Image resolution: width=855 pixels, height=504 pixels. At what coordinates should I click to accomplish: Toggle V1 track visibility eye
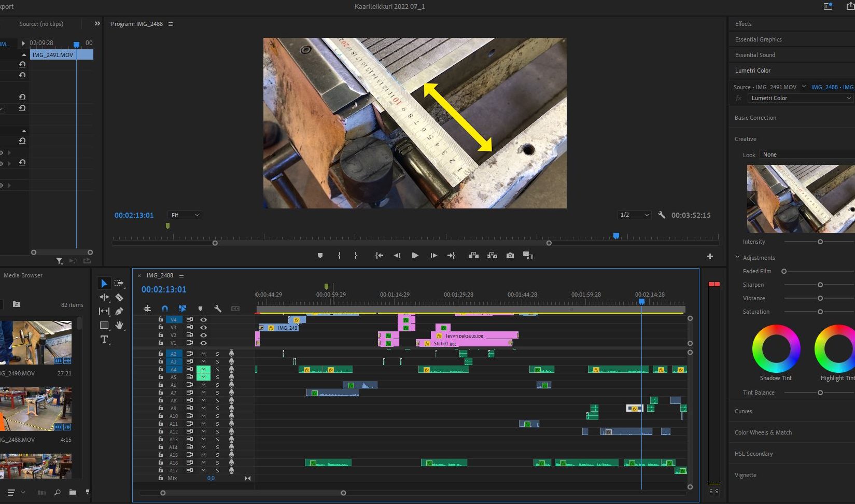point(204,343)
